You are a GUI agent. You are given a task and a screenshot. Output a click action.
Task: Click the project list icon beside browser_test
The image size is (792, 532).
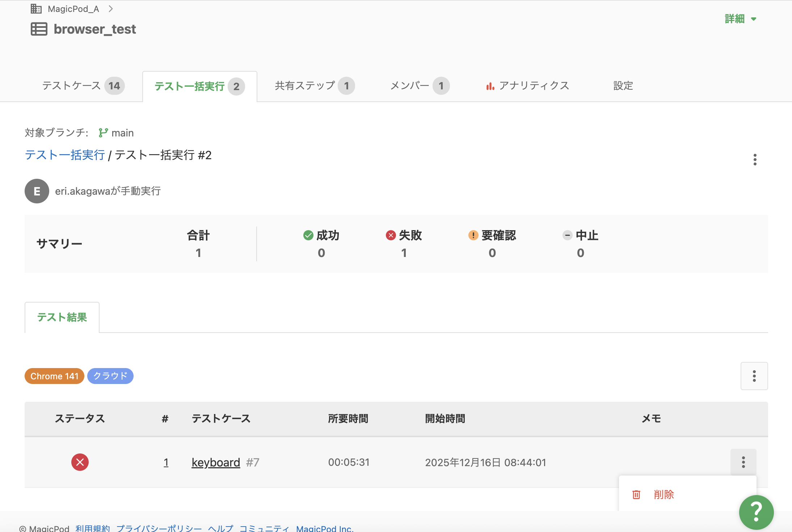[x=39, y=29]
